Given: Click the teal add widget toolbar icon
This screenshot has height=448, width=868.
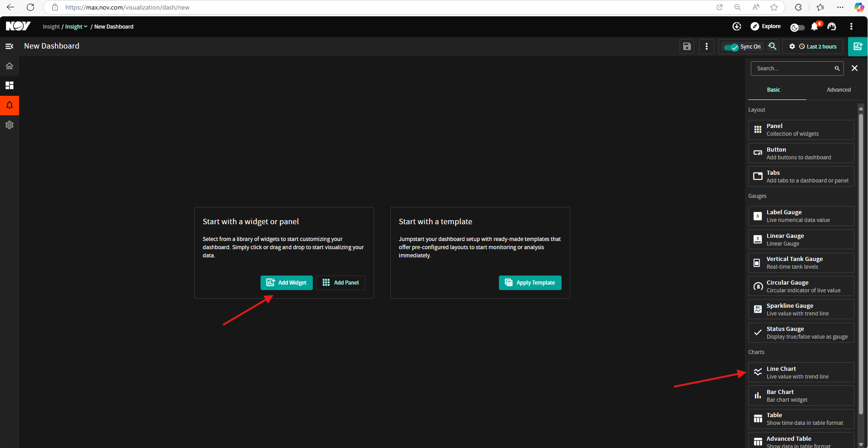Looking at the screenshot, I should point(858,46).
